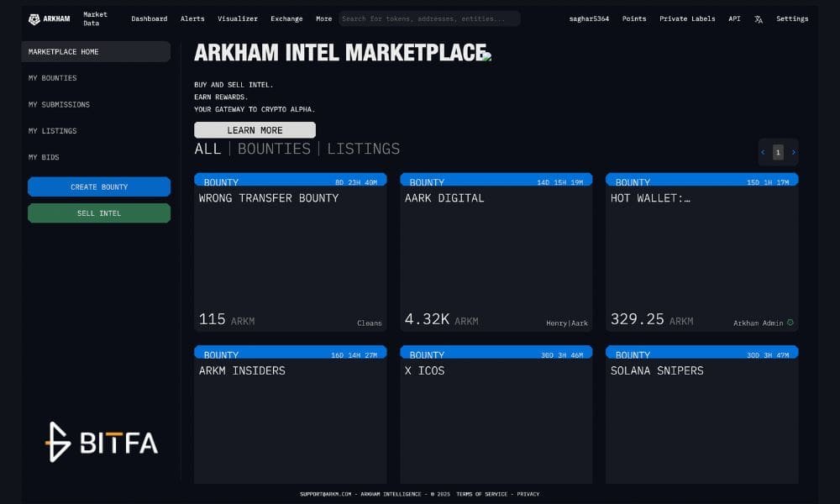Click the Henry|Aark author name
The height and width of the screenshot is (504, 840).
(567, 323)
